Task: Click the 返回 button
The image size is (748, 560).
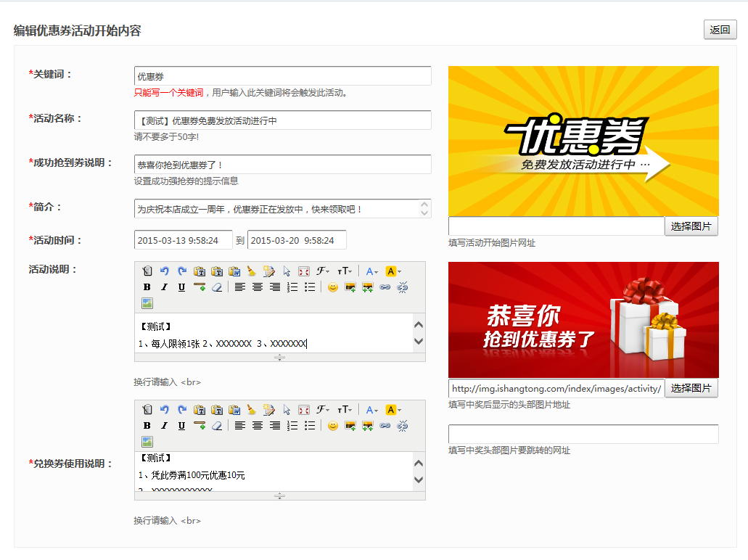Action: 720,30
